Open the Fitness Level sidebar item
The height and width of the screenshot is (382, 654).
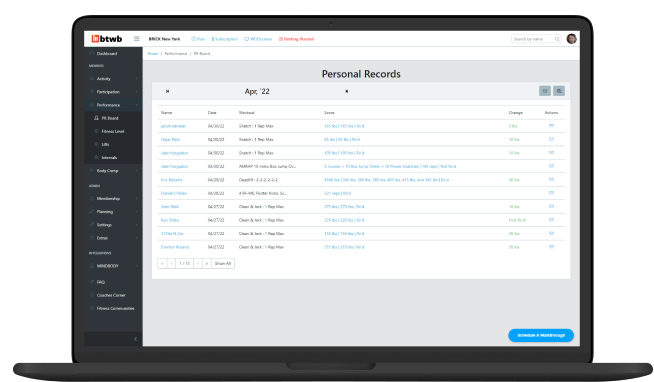(113, 131)
